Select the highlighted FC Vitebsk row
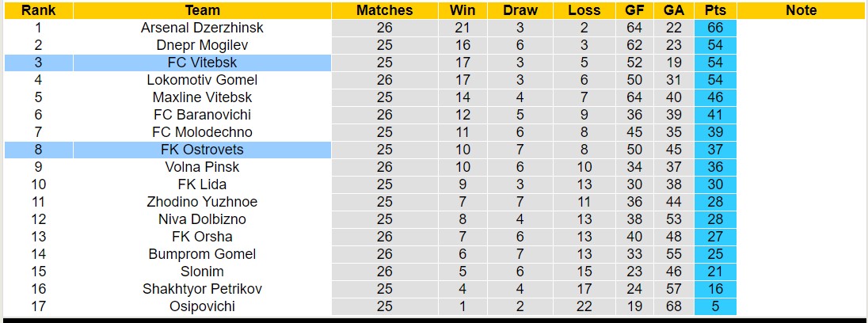This screenshot has width=868, height=323. 202,63
